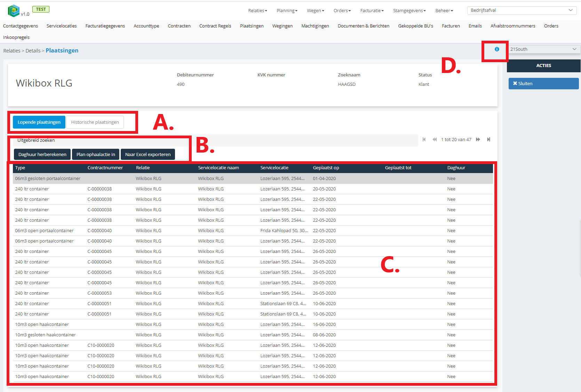Viewport: 581px width, 392px height.
Task: Switch to Historische plaatsingen
Action: tap(95, 122)
